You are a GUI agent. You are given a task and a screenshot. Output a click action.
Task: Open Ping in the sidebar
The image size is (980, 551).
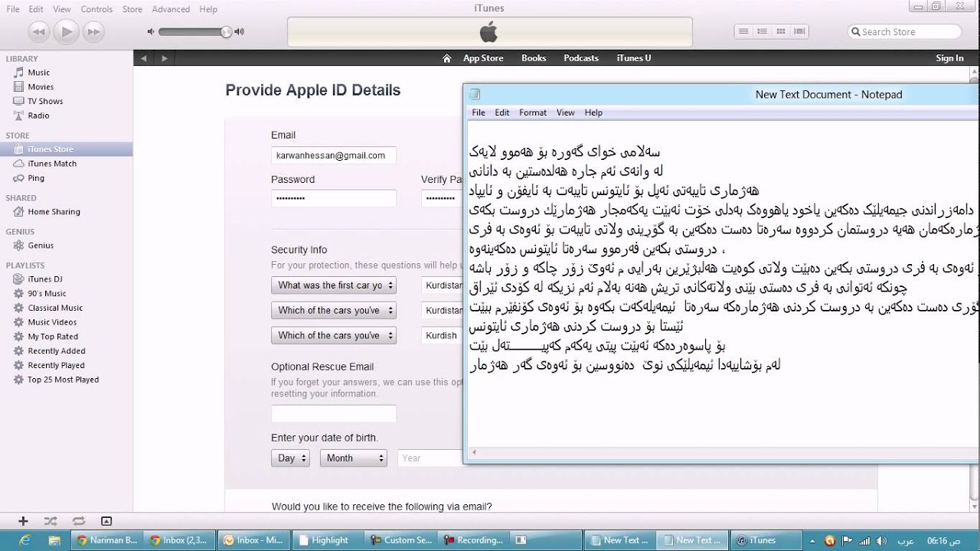coord(36,178)
